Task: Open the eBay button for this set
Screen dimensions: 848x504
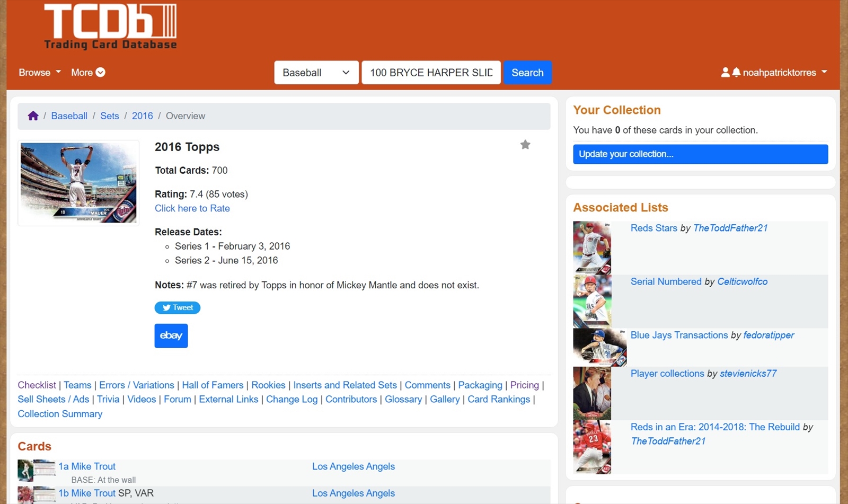Action: 171,335
